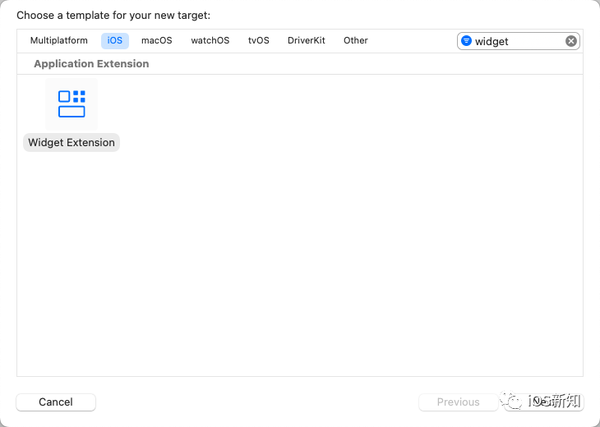600x427 pixels.
Task: Click the Cancel button
Action: 56,402
